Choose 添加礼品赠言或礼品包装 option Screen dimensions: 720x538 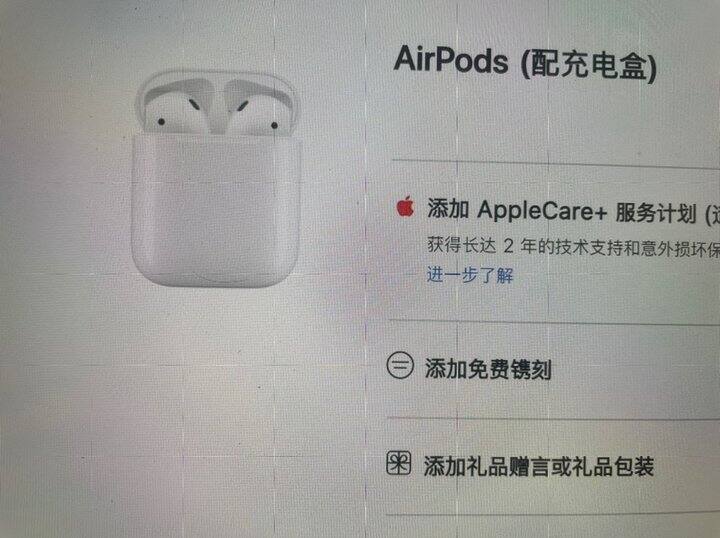click(539, 466)
